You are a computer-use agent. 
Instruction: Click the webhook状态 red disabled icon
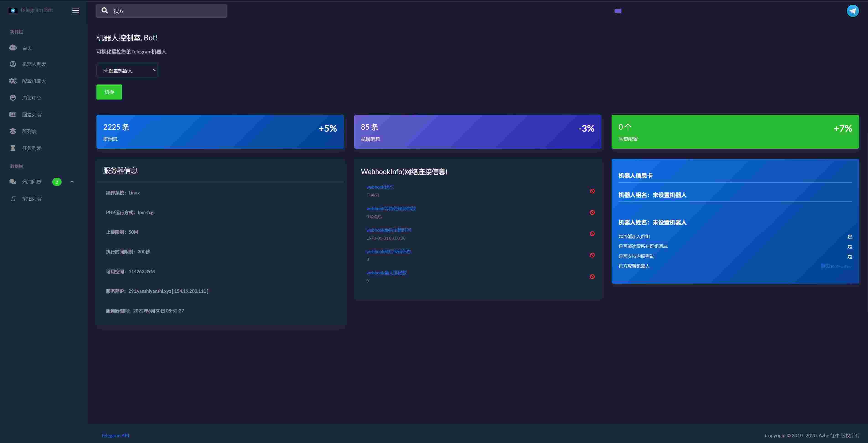(592, 191)
